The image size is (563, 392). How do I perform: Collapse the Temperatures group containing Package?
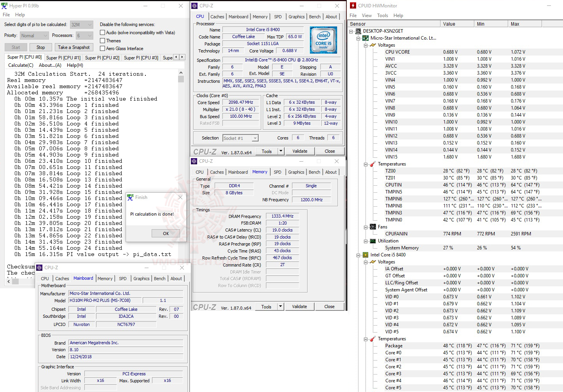point(365,339)
